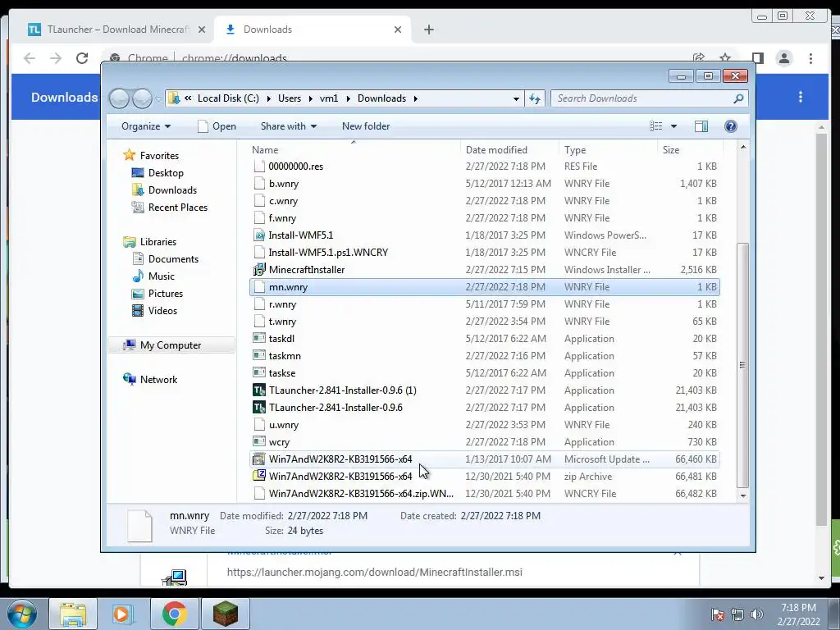Select the Install-WMF5.1.ps1.WNCRY file

pos(485,253)
